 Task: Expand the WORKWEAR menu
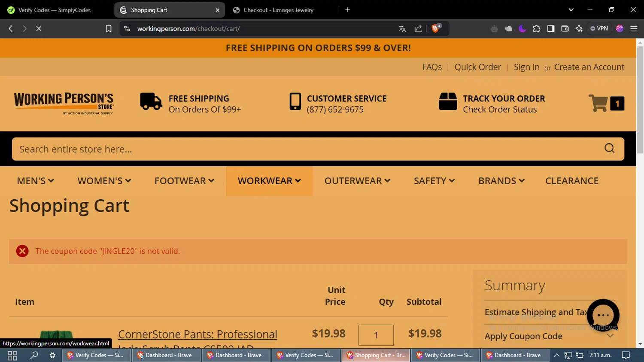pyautogui.click(x=269, y=181)
